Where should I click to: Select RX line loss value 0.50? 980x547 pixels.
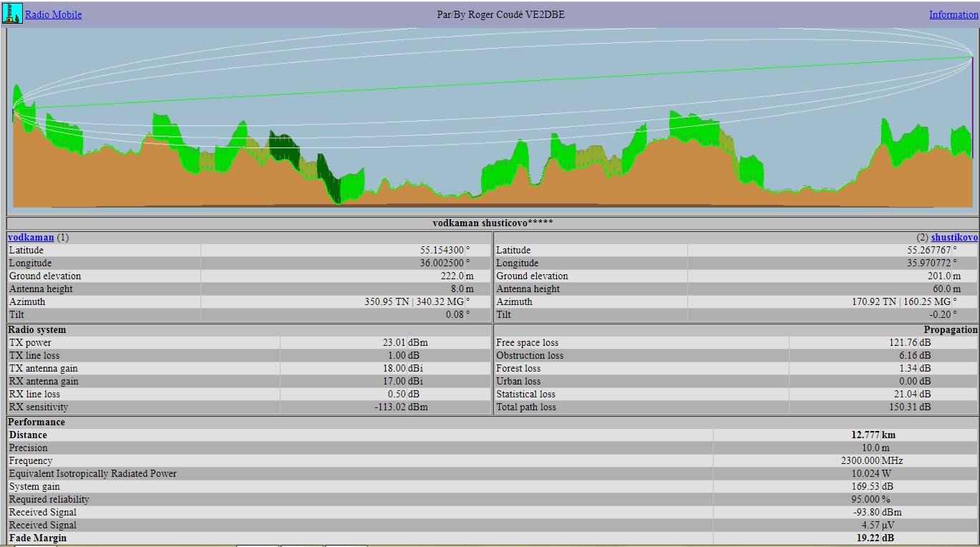click(x=396, y=394)
